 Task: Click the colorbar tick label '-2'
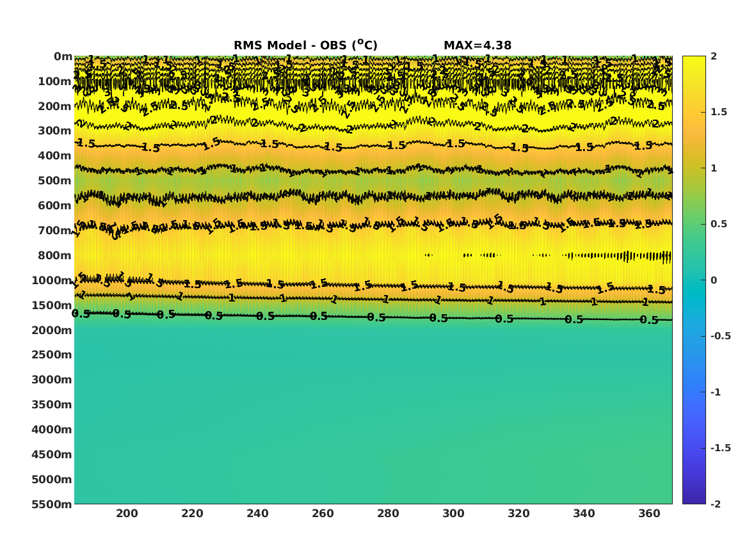716,504
